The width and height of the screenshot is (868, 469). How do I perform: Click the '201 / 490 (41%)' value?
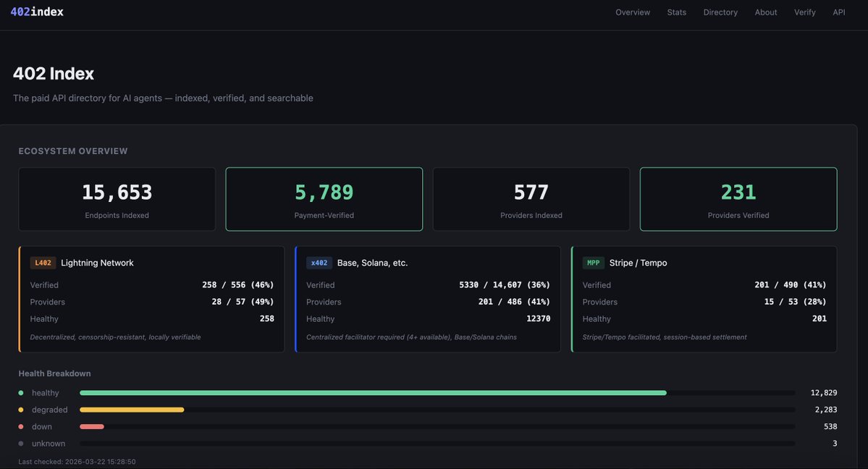pos(790,284)
